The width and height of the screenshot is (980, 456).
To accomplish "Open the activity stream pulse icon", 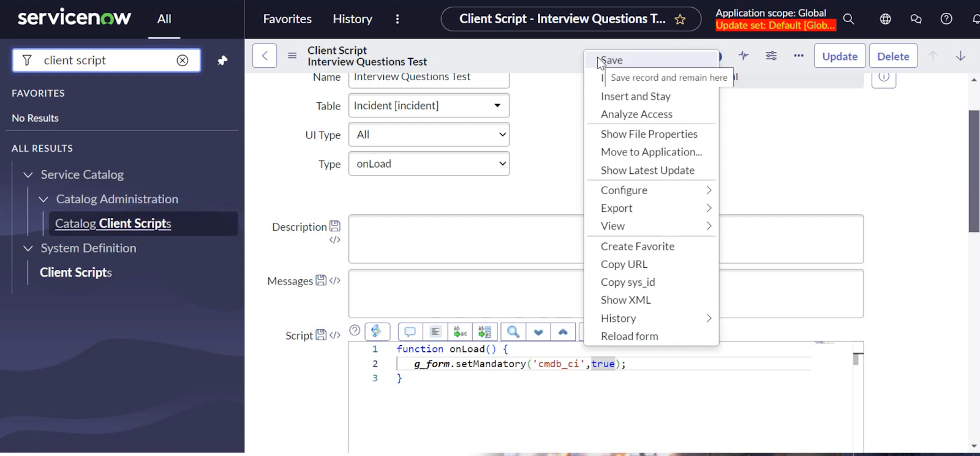I will click(x=744, y=56).
